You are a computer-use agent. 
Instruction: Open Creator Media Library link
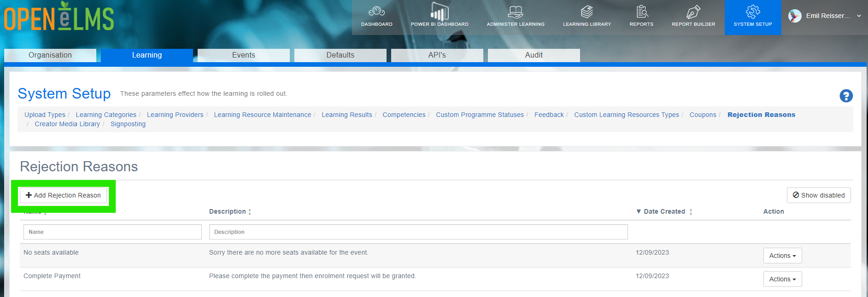67,124
